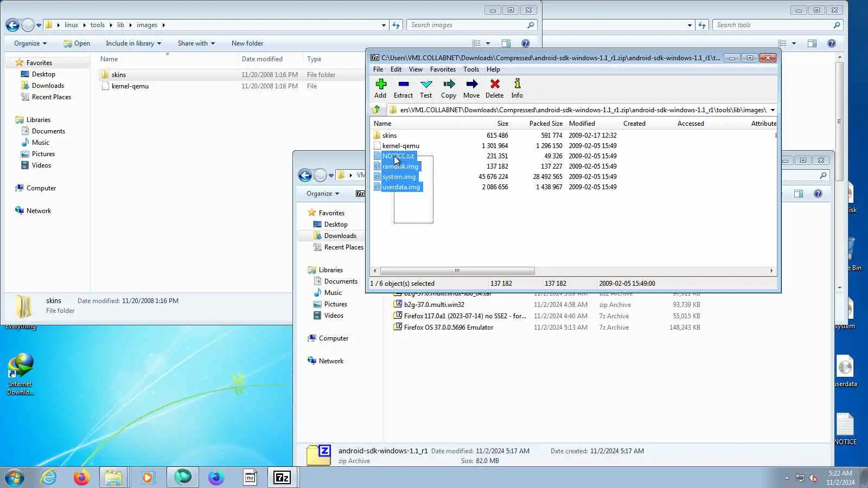Open Help in the tools Explorer window
The image size is (868, 488).
click(x=831, y=43)
